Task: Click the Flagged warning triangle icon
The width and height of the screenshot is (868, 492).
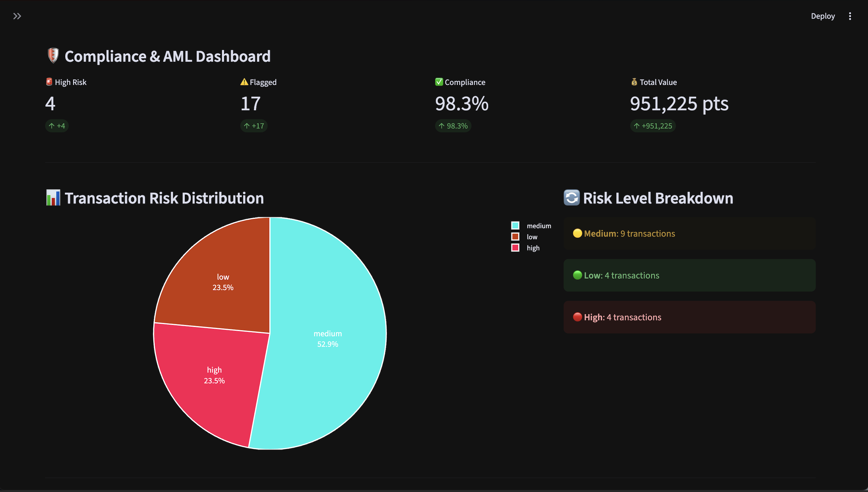Action: [244, 82]
